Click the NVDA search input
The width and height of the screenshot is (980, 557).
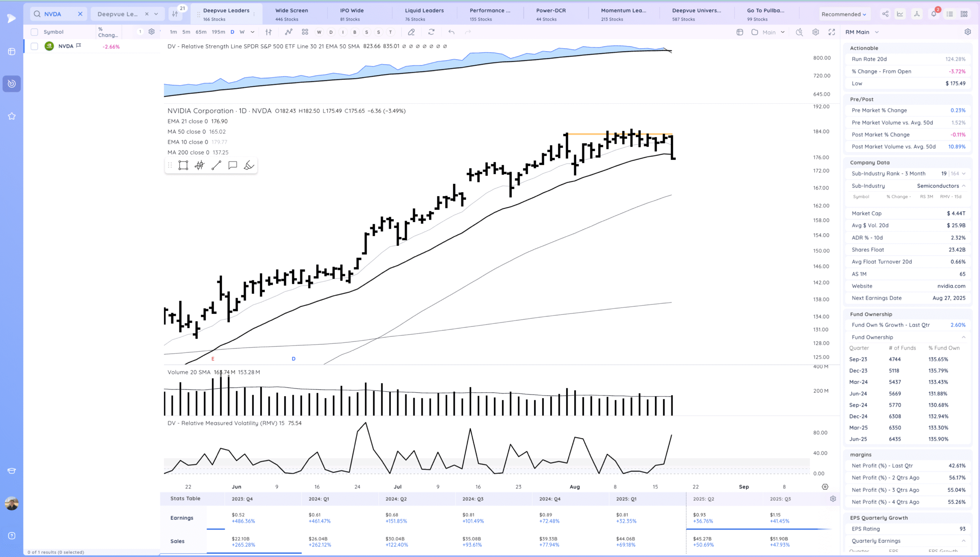(x=57, y=14)
